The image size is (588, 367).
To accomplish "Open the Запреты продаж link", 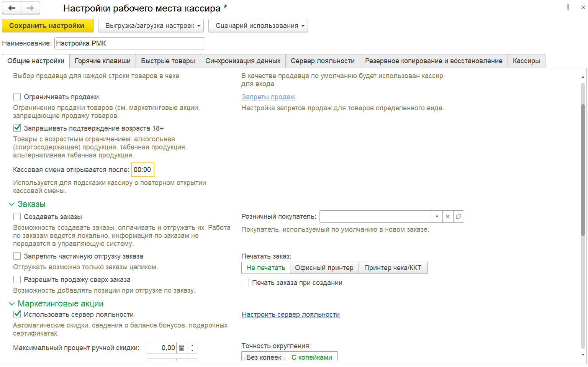I will (x=268, y=97).
